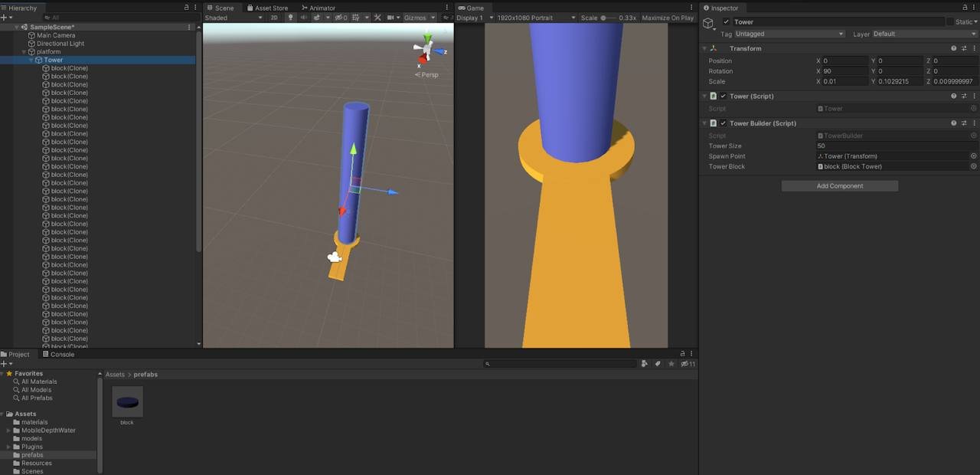Click the create plus button in Project panel
The height and width of the screenshot is (475, 980).
4,363
